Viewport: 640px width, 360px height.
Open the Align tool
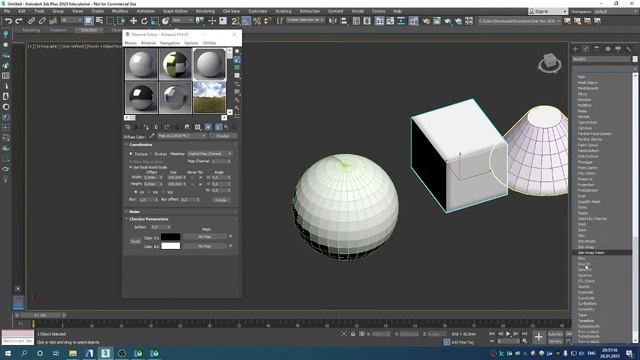coord(344,21)
